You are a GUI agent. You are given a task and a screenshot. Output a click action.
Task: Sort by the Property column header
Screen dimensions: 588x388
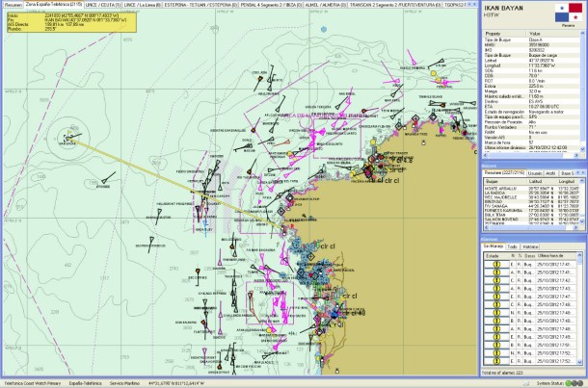pos(504,34)
